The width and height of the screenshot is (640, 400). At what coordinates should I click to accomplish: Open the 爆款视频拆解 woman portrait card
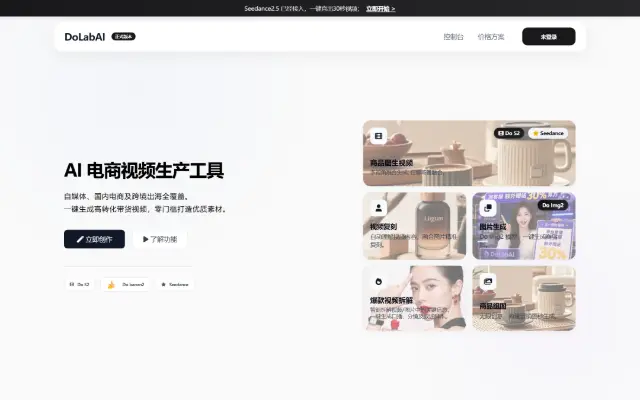[414, 298]
